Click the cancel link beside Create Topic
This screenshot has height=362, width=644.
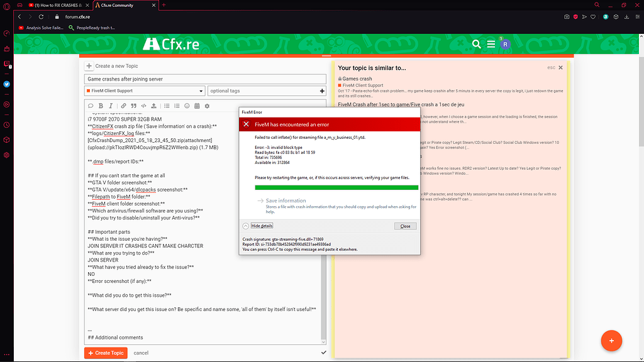[x=141, y=353]
